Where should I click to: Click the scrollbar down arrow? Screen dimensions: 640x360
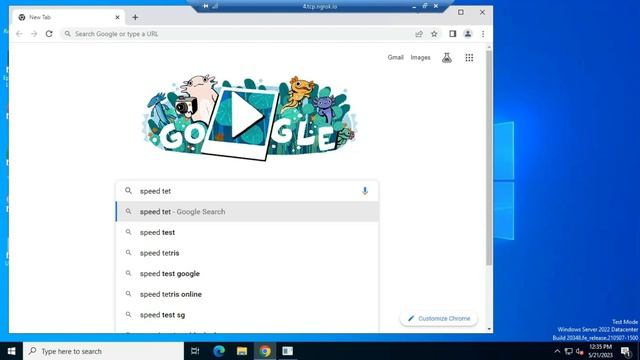coord(489,329)
